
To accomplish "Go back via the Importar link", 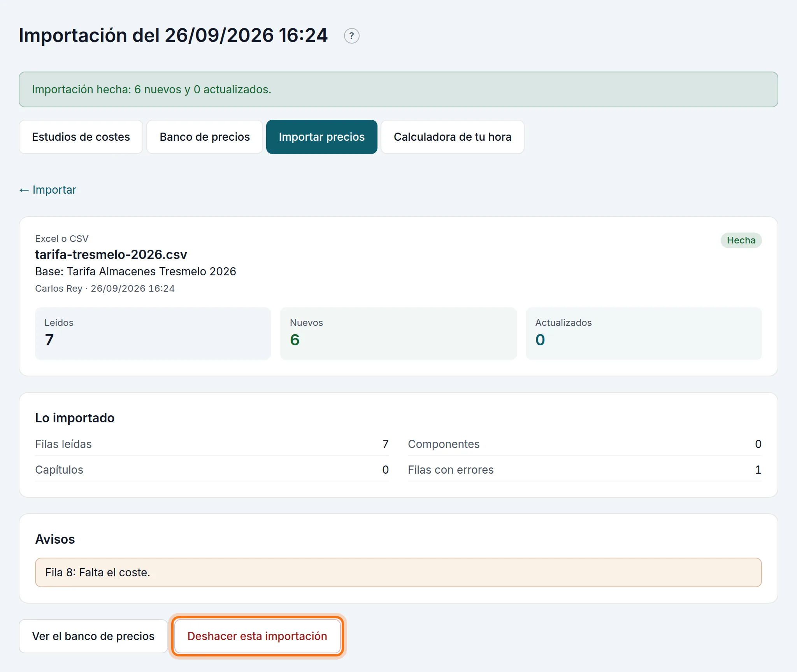I will pos(47,190).
